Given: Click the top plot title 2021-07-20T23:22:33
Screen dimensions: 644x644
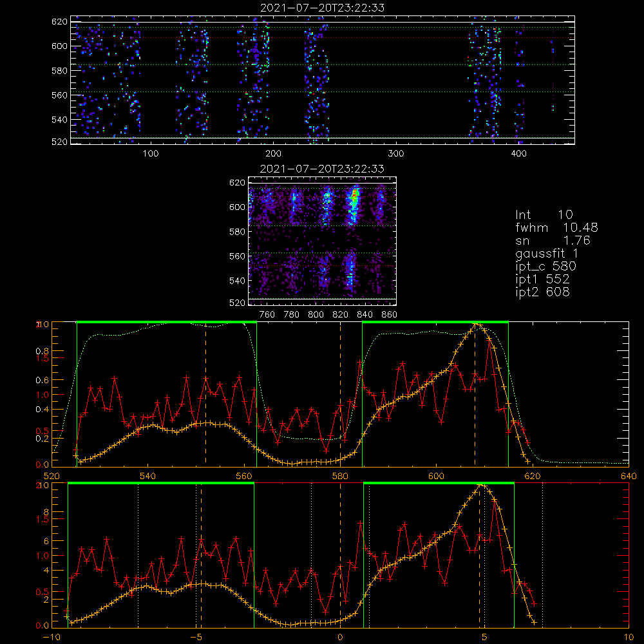Looking at the screenshot, I should tap(323, 8).
